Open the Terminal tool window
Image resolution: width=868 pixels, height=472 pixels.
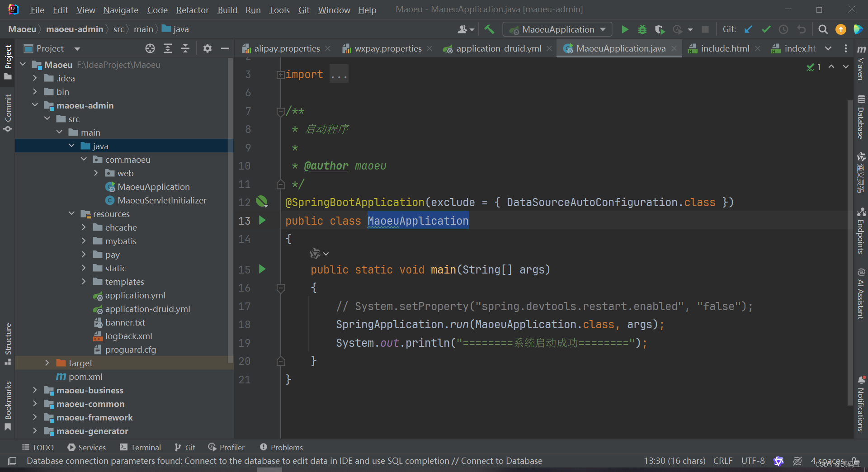tap(140, 447)
